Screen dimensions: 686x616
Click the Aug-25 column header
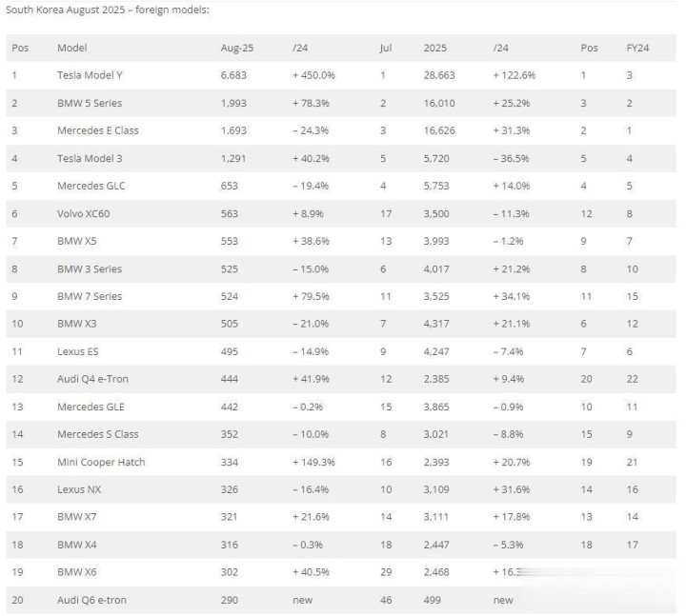pyautogui.click(x=236, y=48)
